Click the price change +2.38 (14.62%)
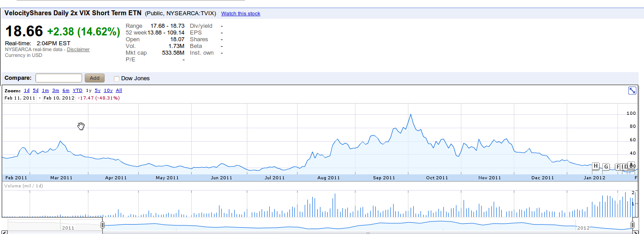The height and width of the screenshot is (234, 644). click(83, 32)
